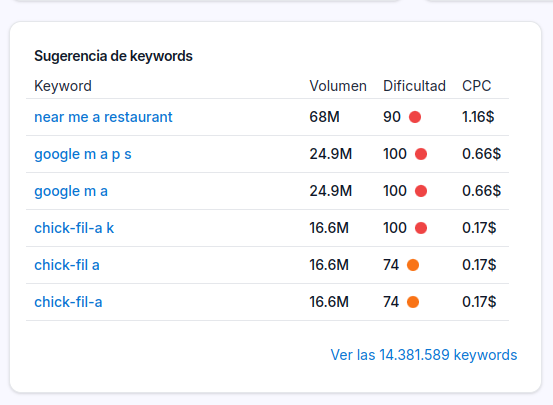Click the 'Volumen' column header
553x405 pixels.
(x=338, y=86)
